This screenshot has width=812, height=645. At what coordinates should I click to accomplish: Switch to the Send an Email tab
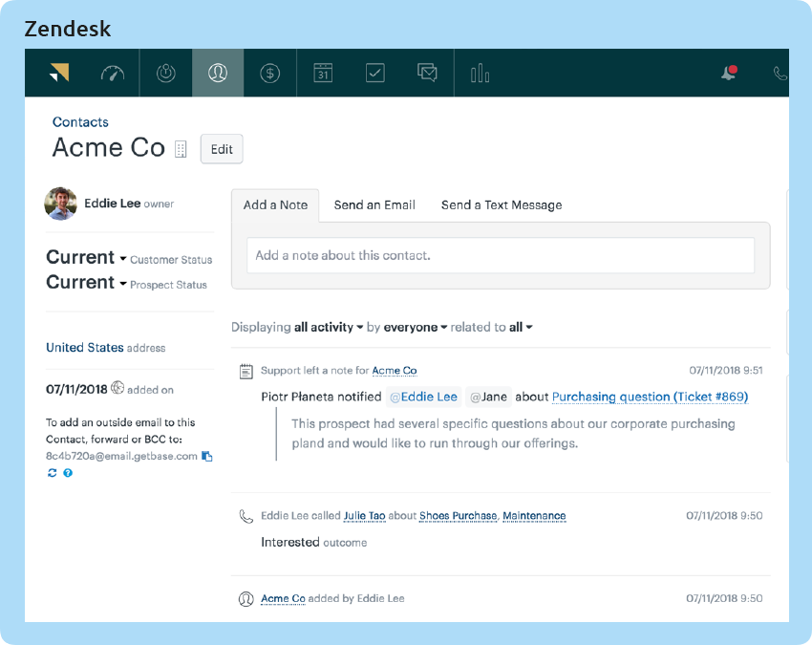pos(374,205)
